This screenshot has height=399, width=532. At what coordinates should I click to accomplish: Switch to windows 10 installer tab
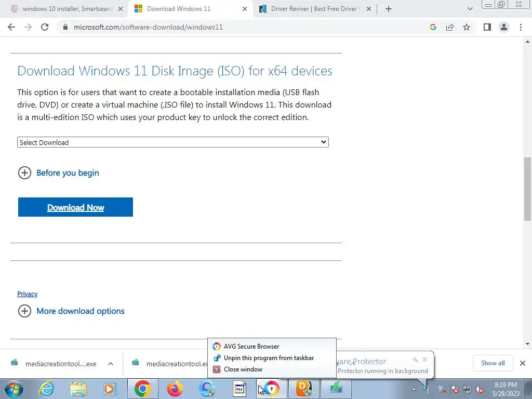point(67,9)
